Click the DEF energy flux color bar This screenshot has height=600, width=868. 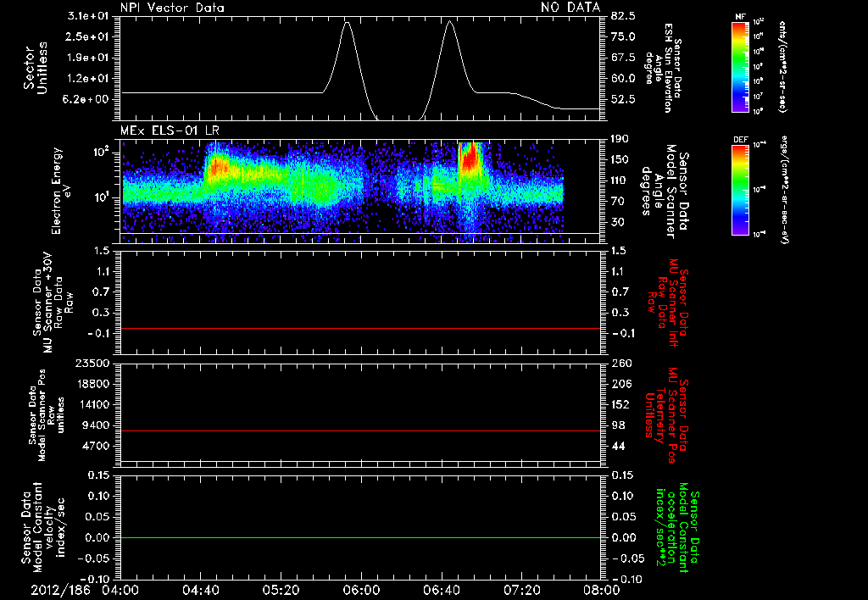tap(740, 190)
